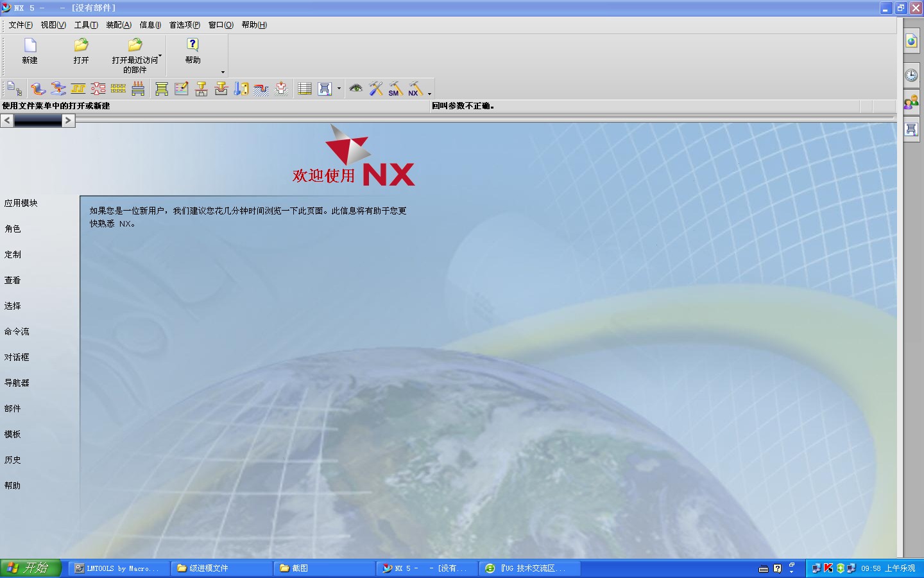Select the orange bent sheet-metal part icon
924x578 pixels.
[x=38, y=89]
